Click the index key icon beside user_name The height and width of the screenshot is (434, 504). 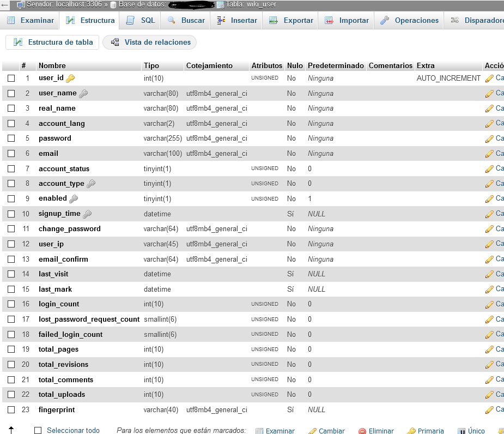pos(83,94)
